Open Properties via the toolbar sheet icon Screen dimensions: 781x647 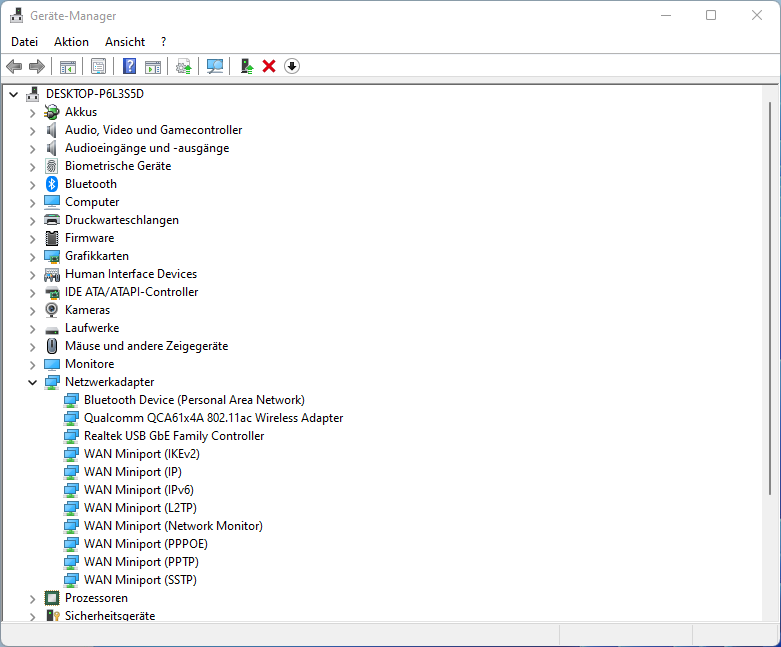pos(99,66)
